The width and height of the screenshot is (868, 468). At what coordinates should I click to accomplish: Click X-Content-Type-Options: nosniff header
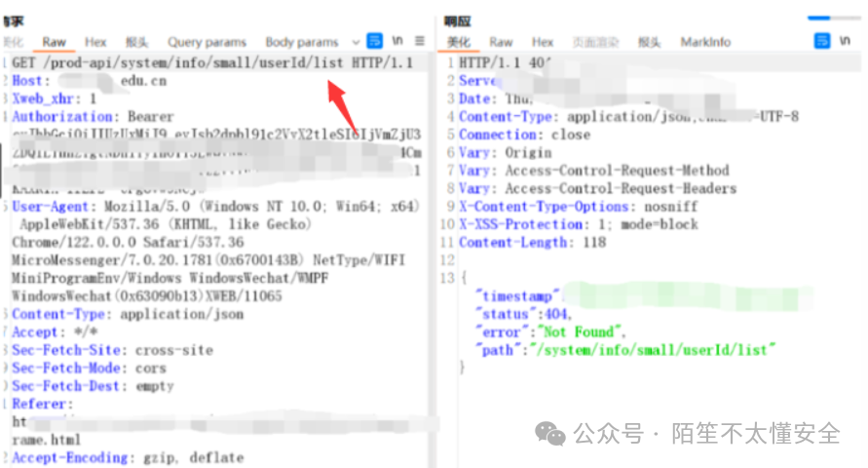(579, 207)
